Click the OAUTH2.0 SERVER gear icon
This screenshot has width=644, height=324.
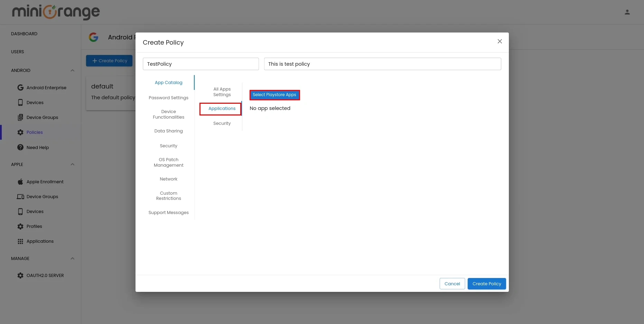coord(20,275)
